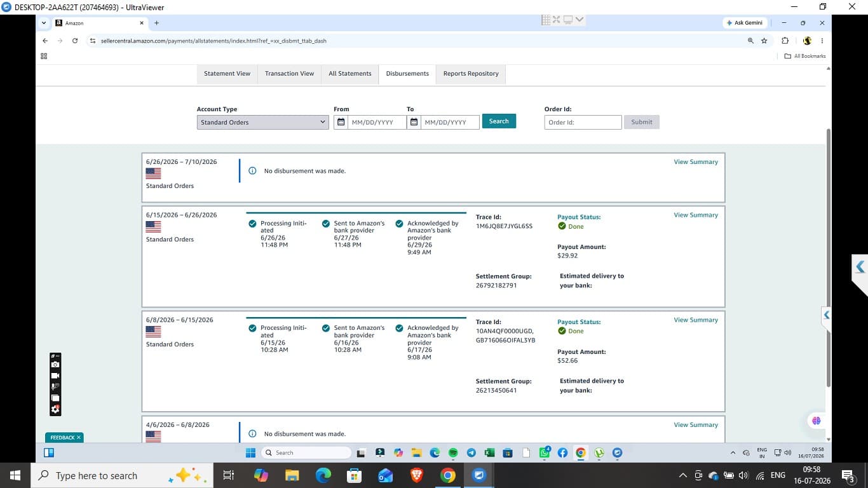The width and height of the screenshot is (868, 488).
Task: Show hidden remote system tray icons
Action: [x=733, y=453]
